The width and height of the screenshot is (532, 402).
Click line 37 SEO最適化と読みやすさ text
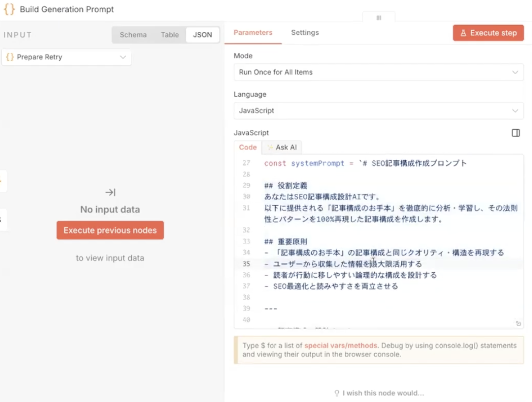331,286
